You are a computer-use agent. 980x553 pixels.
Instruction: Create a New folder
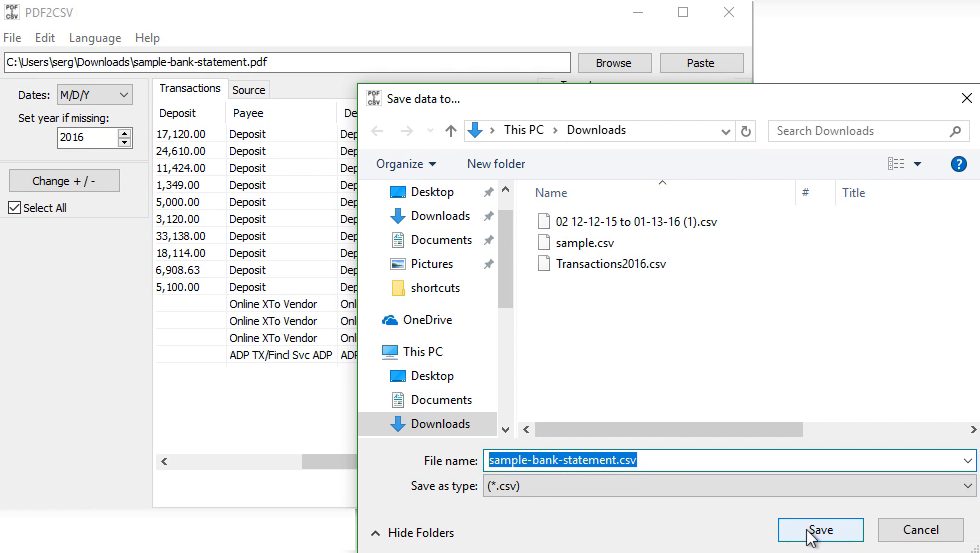tap(496, 164)
